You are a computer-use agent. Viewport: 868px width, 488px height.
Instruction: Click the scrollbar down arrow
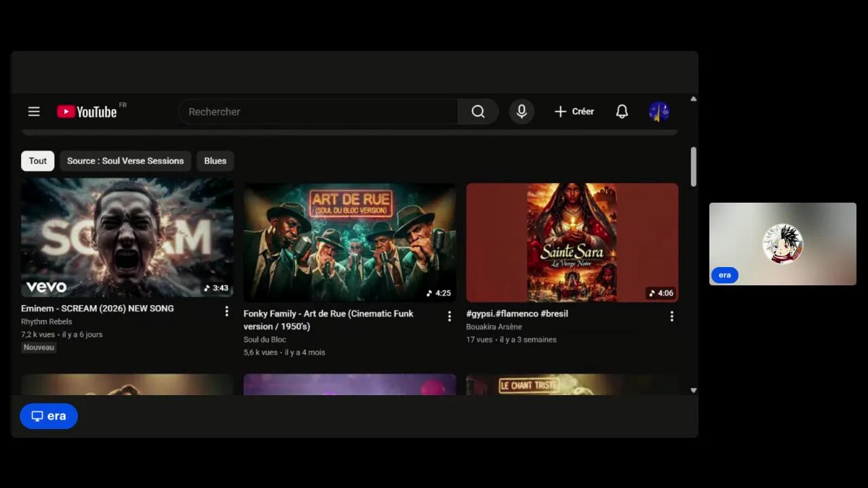tap(693, 390)
